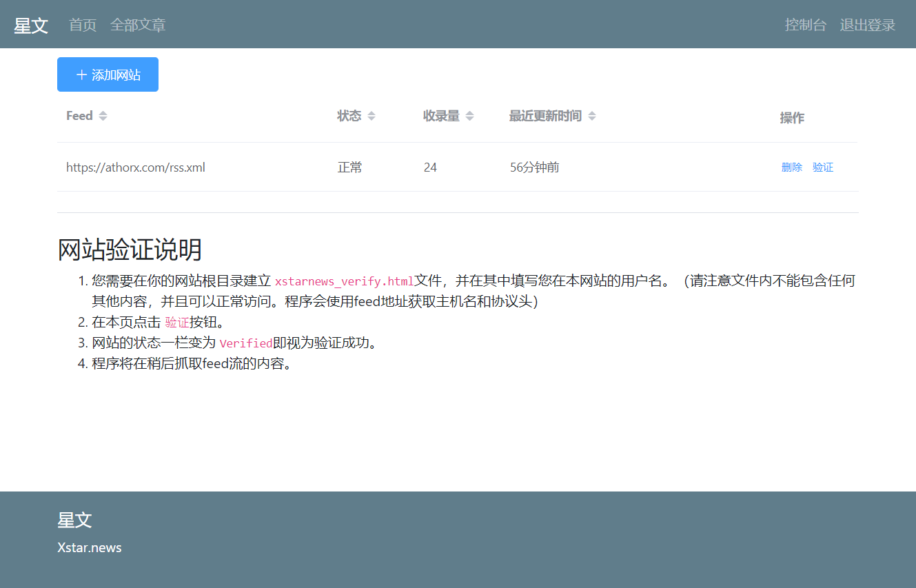The width and height of the screenshot is (916, 588).
Task: Select the https://athorx.com/rss.xml table row
Action: click(x=458, y=167)
